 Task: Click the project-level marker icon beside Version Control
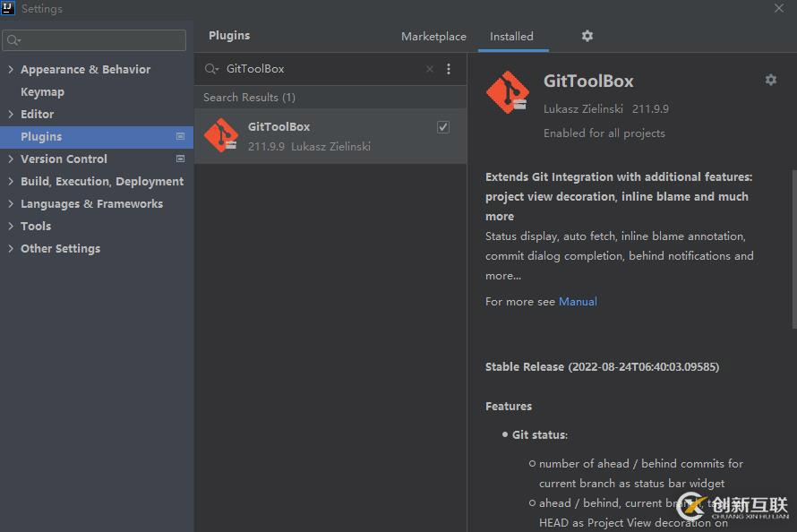click(x=180, y=159)
